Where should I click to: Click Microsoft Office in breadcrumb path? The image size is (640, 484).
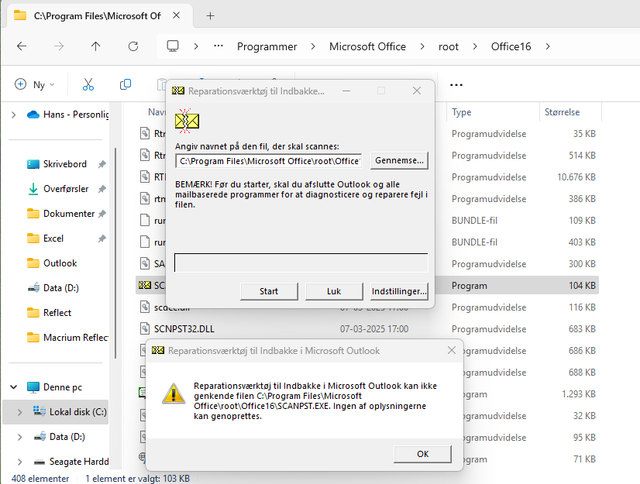coord(367,47)
